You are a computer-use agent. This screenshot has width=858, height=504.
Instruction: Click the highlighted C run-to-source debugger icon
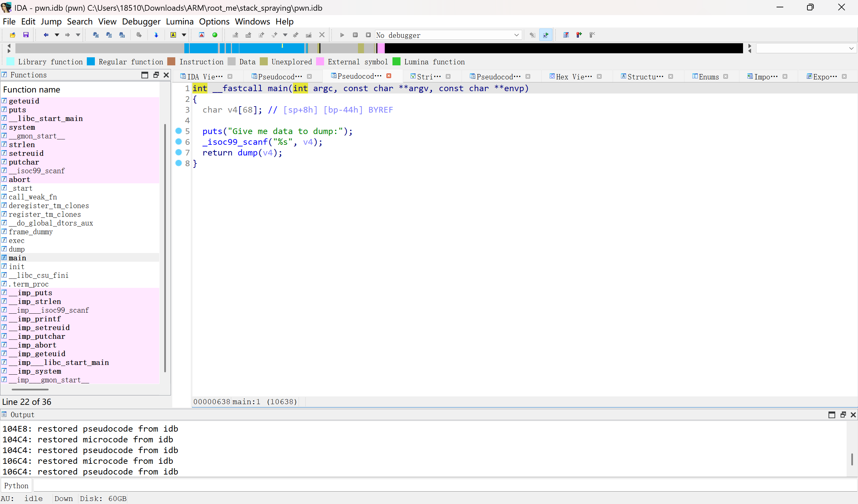(546, 35)
